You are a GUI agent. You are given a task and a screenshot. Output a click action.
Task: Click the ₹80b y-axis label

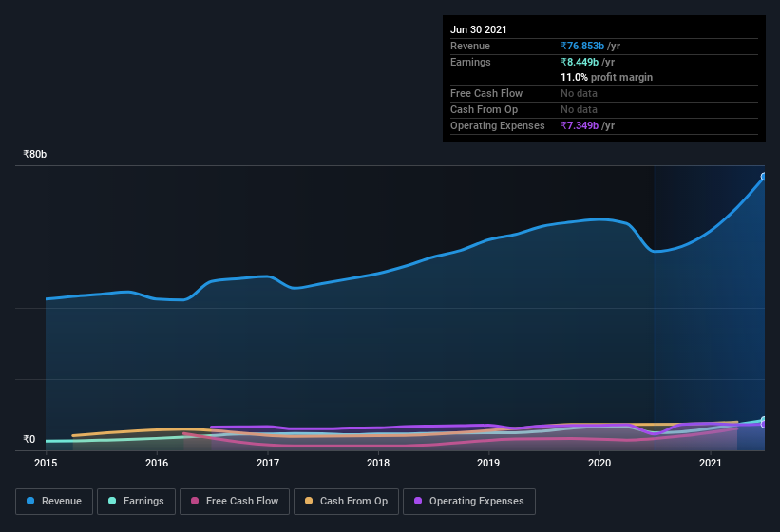35,154
